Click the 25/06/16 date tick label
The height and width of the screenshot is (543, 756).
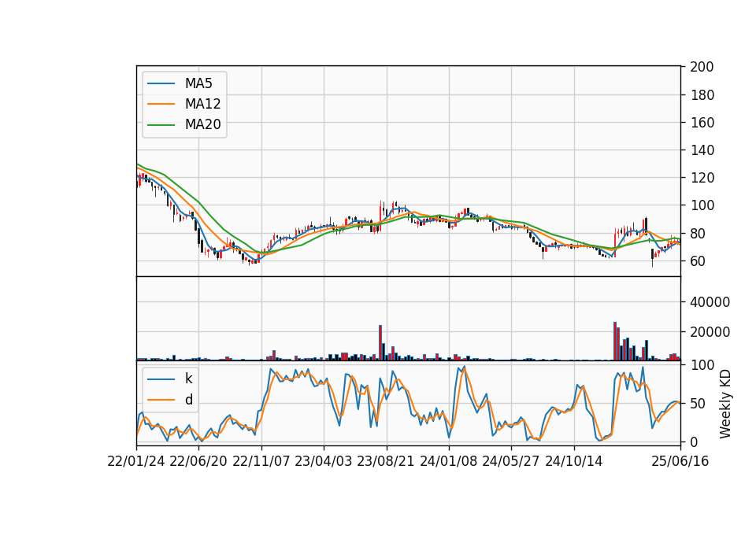[680, 461]
